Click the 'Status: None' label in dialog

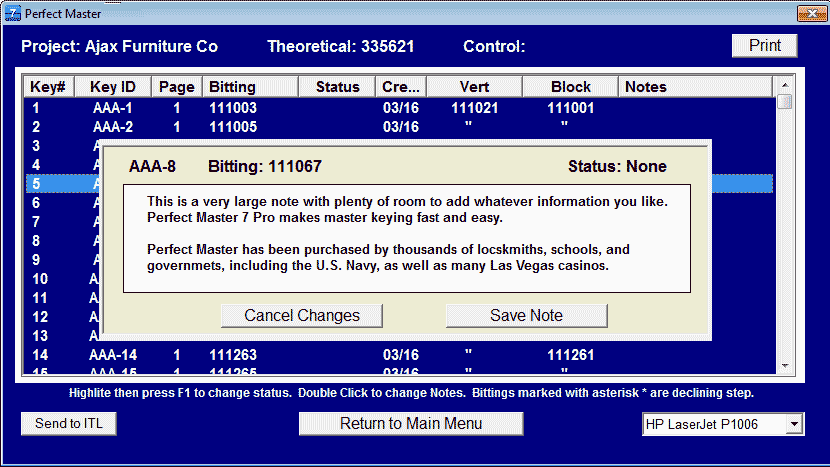tap(617, 166)
